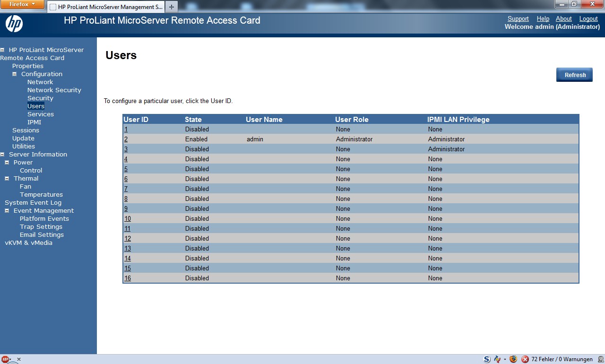The image size is (605, 364).
Task: Configure User ID 3
Action: point(126,149)
